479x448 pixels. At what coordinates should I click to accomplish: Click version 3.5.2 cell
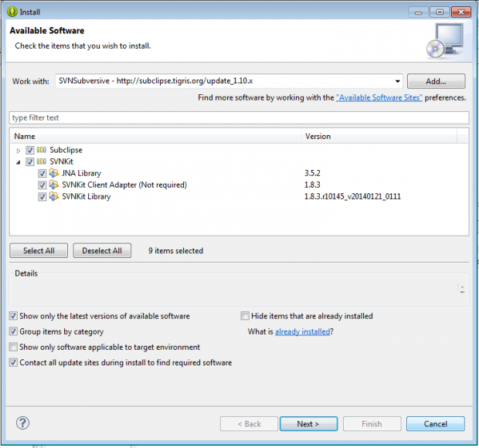pos(312,173)
